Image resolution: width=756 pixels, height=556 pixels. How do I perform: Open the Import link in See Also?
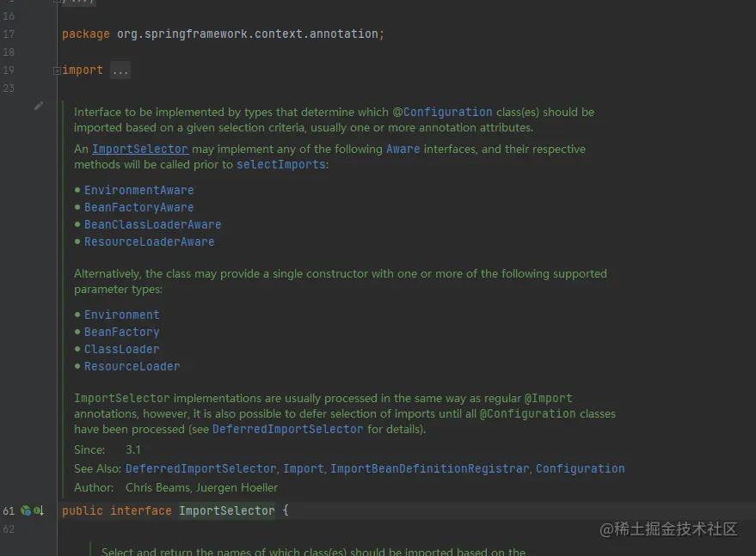(x=304, y=468)
